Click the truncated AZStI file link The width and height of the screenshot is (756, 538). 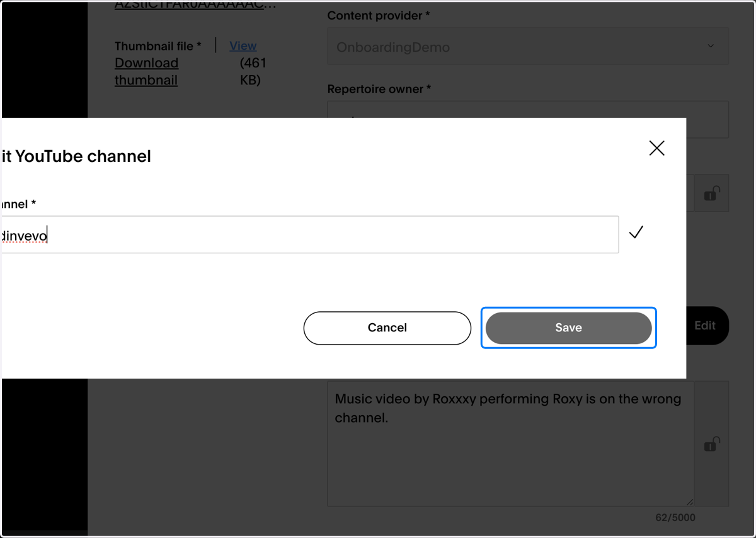[x=195, y=5]
